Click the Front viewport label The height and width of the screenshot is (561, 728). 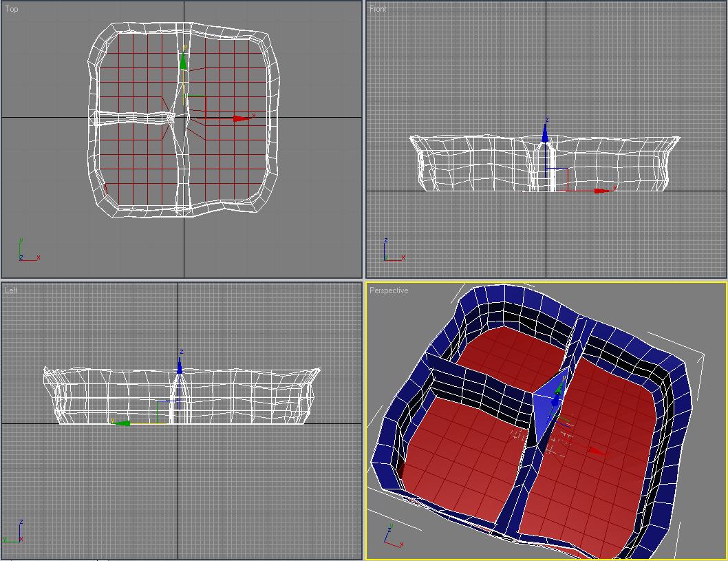[378, 9]
